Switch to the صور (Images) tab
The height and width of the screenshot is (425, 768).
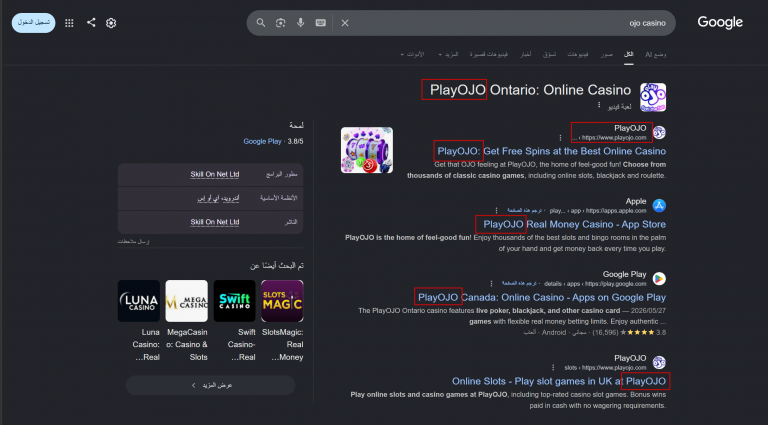(606, 54)
